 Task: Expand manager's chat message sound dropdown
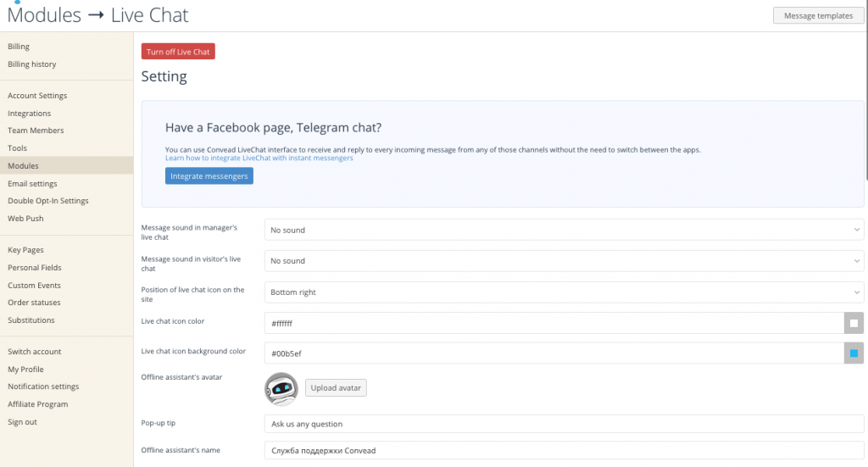564,230
